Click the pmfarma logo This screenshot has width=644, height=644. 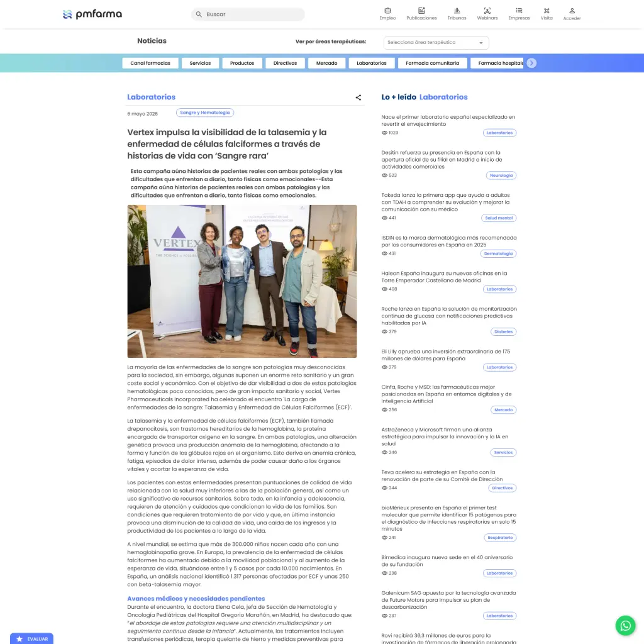[x=92, y=14]
